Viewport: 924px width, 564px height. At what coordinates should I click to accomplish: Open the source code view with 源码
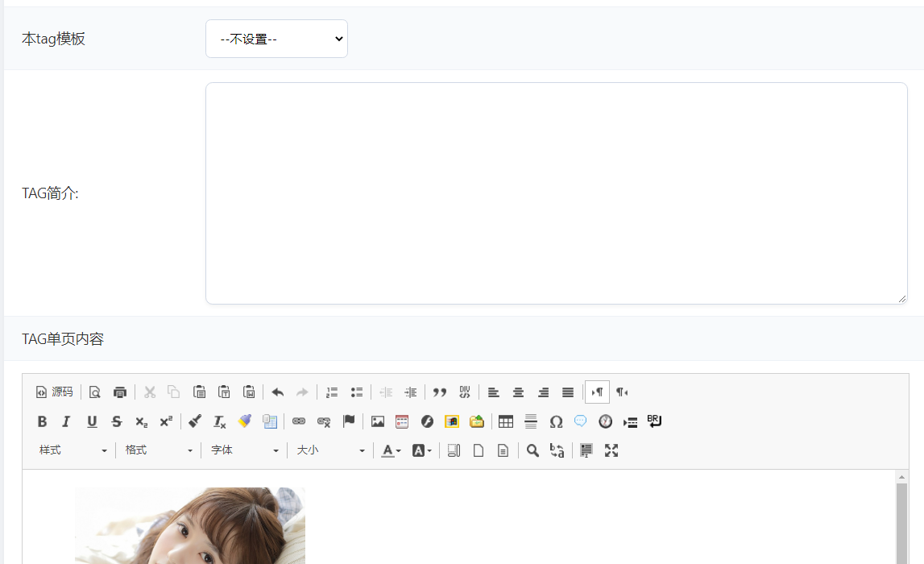tap(54, 392)
